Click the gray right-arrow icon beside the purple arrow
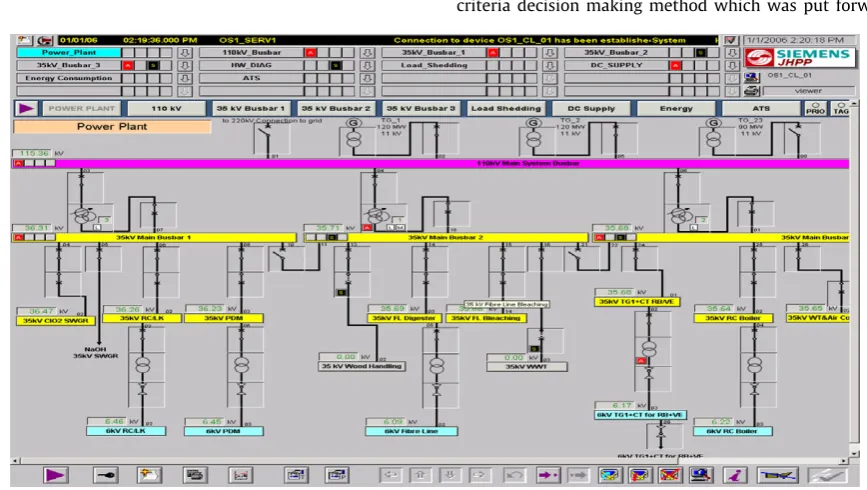The width and height of the screenshot is (867, 490). tap(578, 475)
